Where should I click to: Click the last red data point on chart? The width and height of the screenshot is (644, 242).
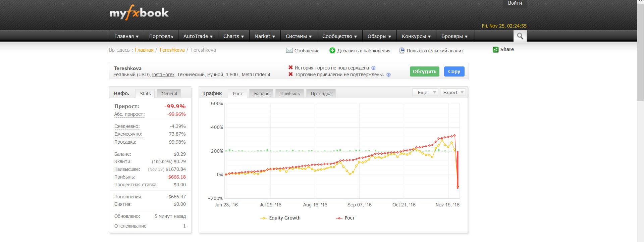coord(458,187)
